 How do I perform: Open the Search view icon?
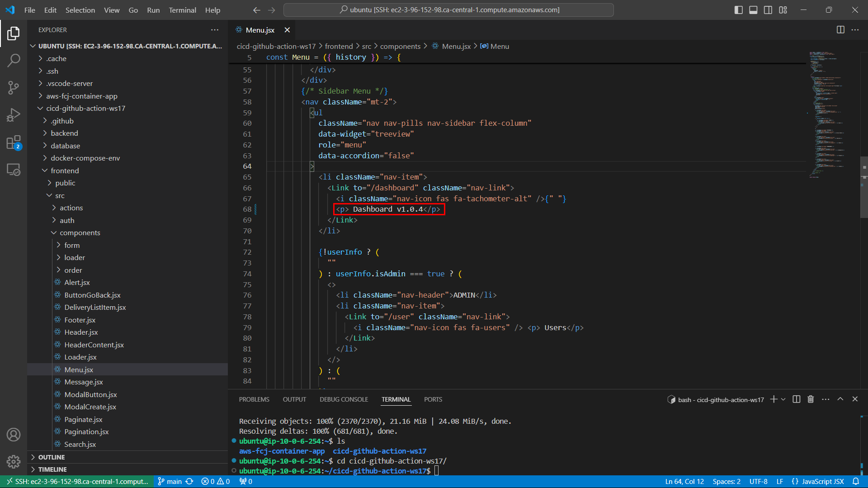tap(14, 60)
